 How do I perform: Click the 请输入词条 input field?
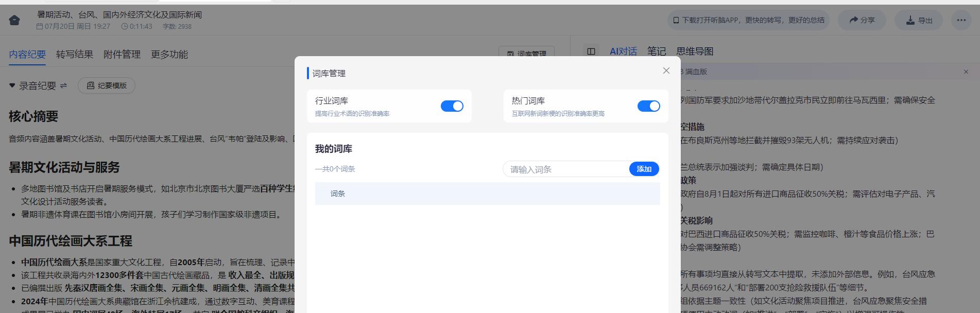coord(565,169)
